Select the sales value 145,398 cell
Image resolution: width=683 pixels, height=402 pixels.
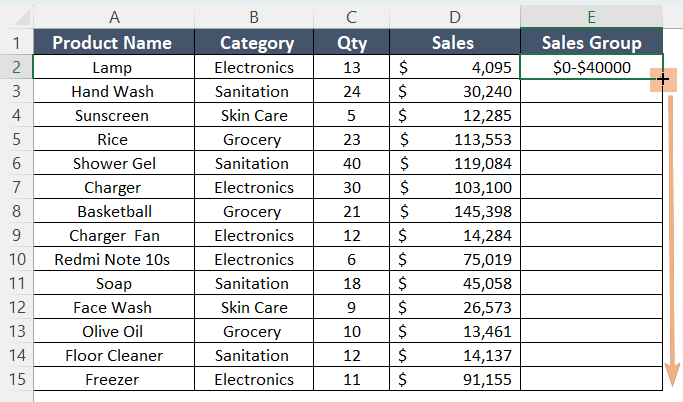(x=455, y=211)
